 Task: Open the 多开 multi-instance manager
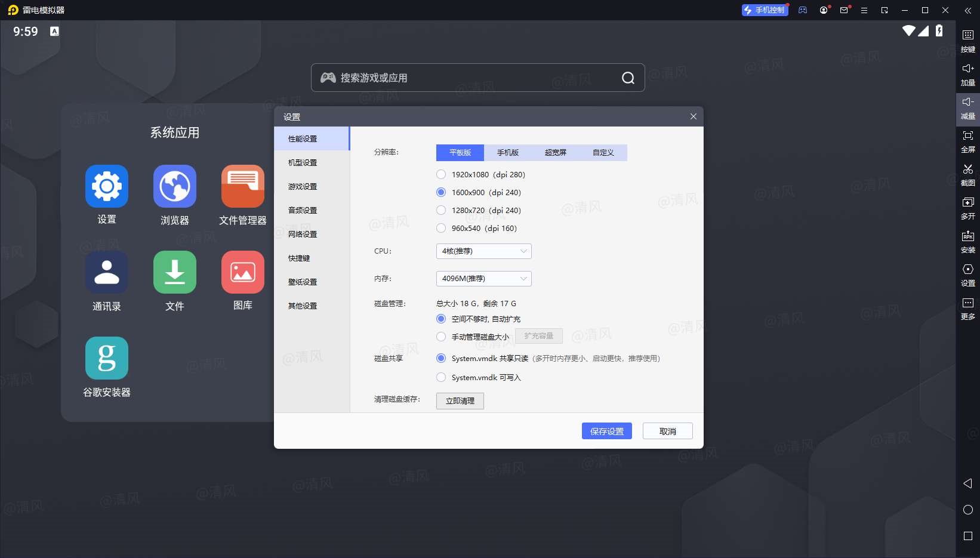(968, 209)
